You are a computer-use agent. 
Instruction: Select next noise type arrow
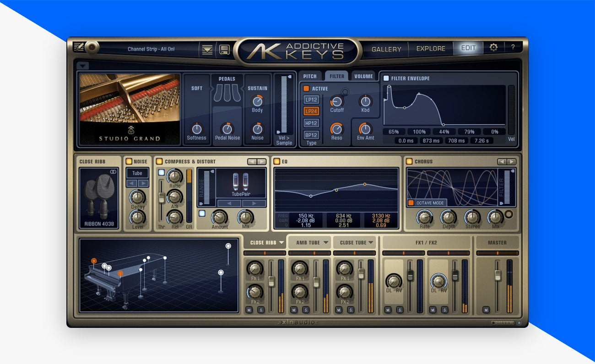coord(143,183)
